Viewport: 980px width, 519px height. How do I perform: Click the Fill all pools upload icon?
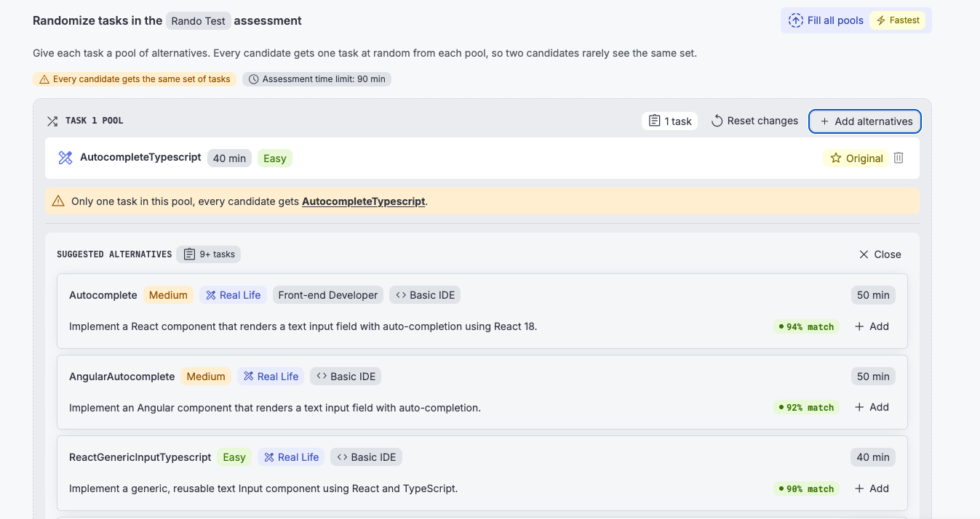(x=796, y=20)
